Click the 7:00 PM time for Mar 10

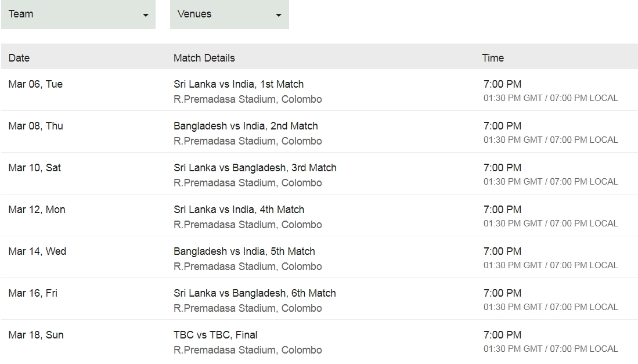coord(502,168)
